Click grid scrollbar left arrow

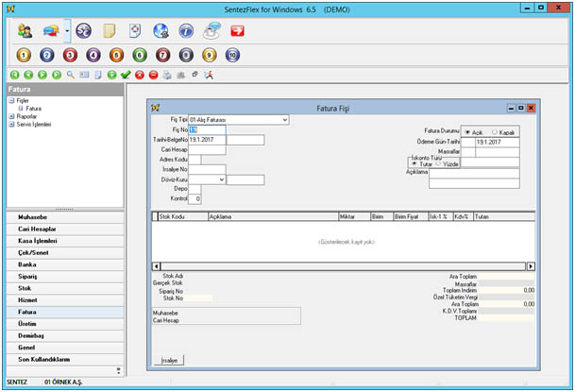pos(156,266)
